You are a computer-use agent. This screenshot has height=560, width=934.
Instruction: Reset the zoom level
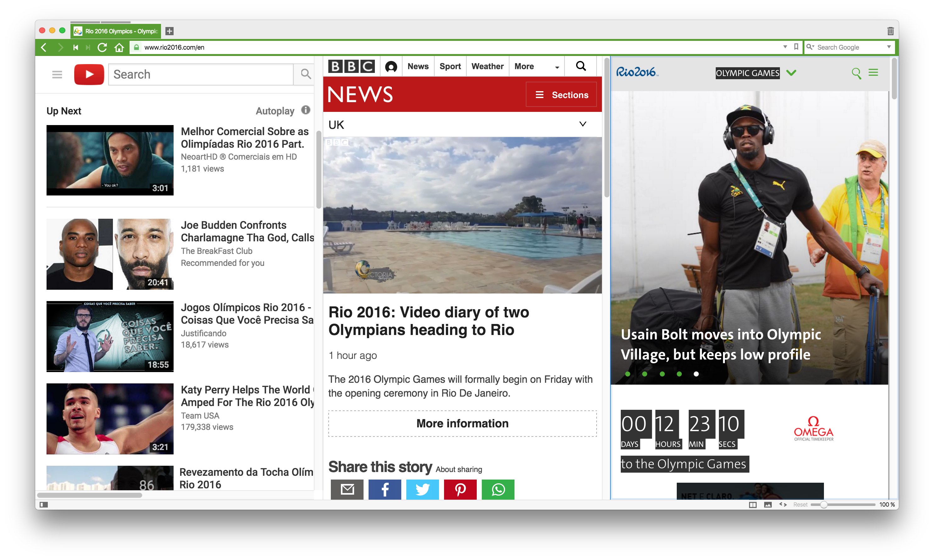tap(800, 504)
